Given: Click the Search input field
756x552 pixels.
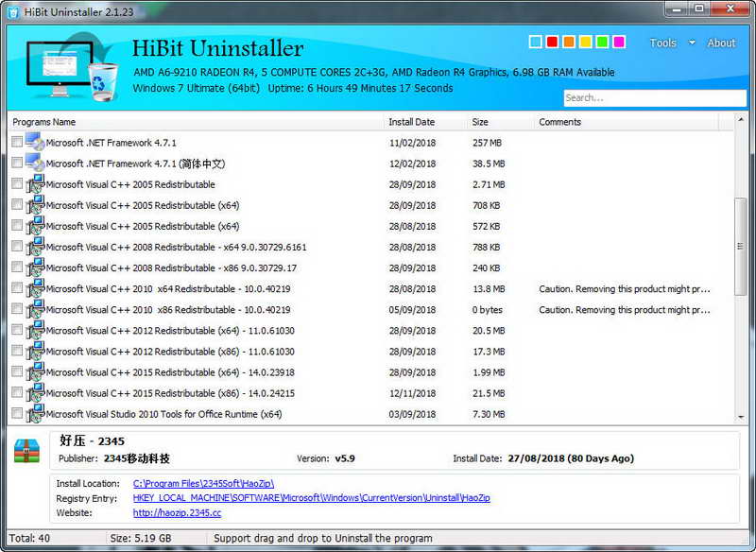Looking at the screenshot, I should pyautogui.click(x=655, y=98).
